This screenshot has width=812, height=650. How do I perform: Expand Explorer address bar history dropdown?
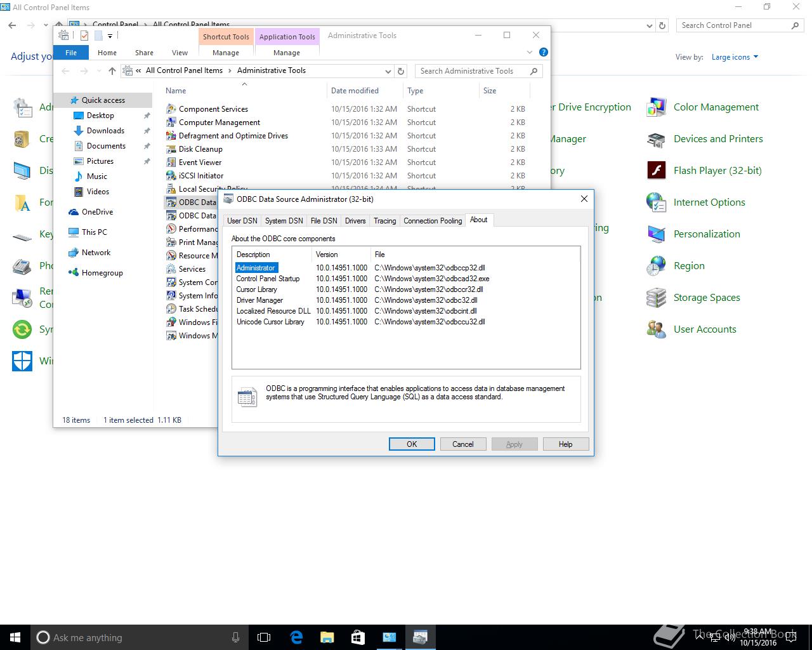[x=388, y=71]
